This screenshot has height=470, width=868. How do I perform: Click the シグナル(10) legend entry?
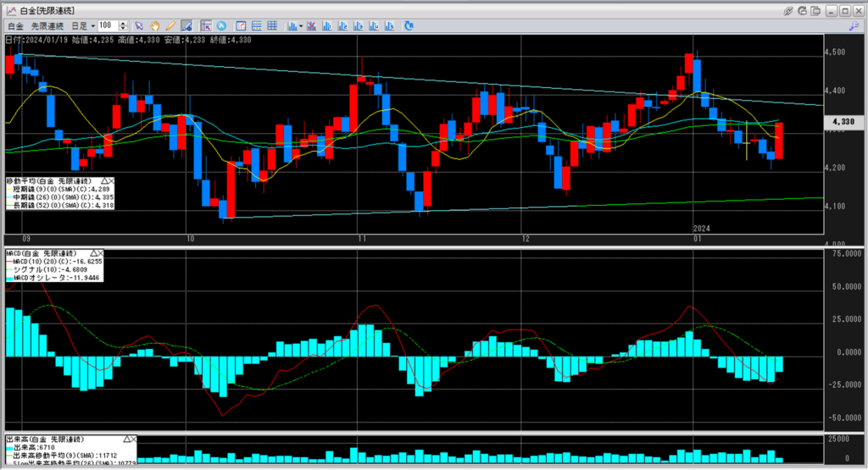[50, 269]
